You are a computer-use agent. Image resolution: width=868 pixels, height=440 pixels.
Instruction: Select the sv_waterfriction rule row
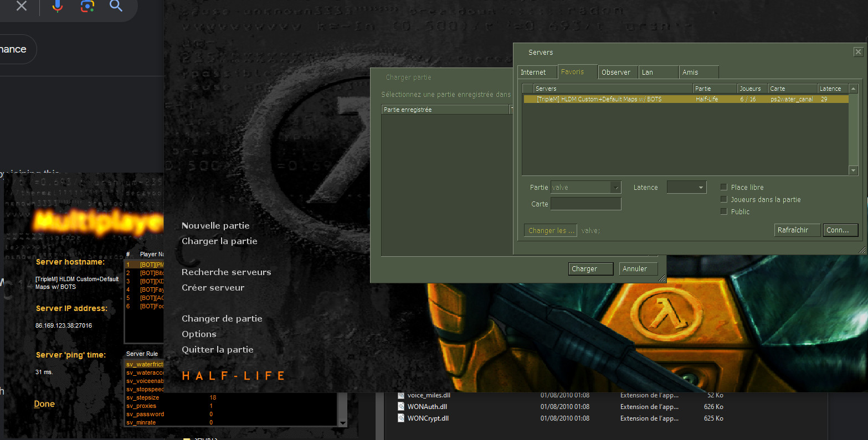[144, 364]
